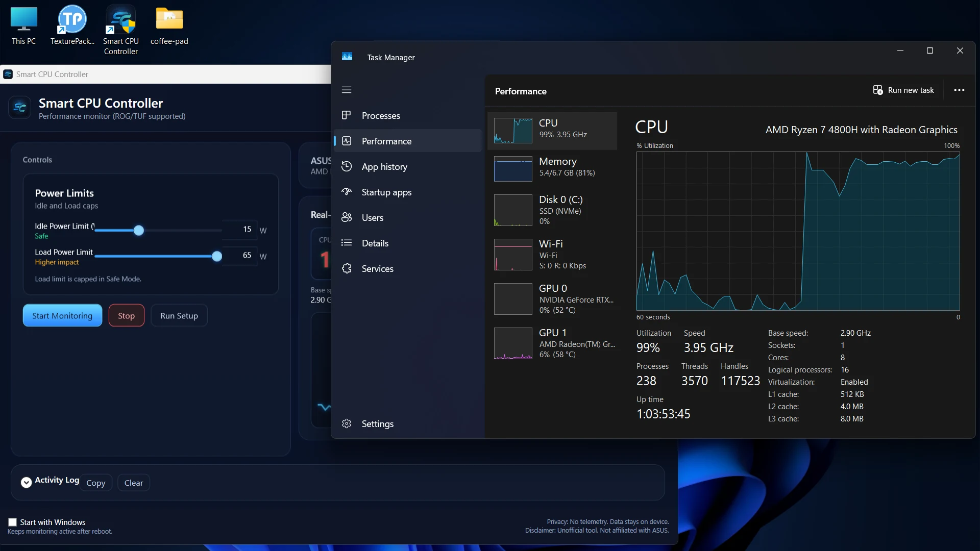Switch to the Performance tab

[x=407, y=141]
